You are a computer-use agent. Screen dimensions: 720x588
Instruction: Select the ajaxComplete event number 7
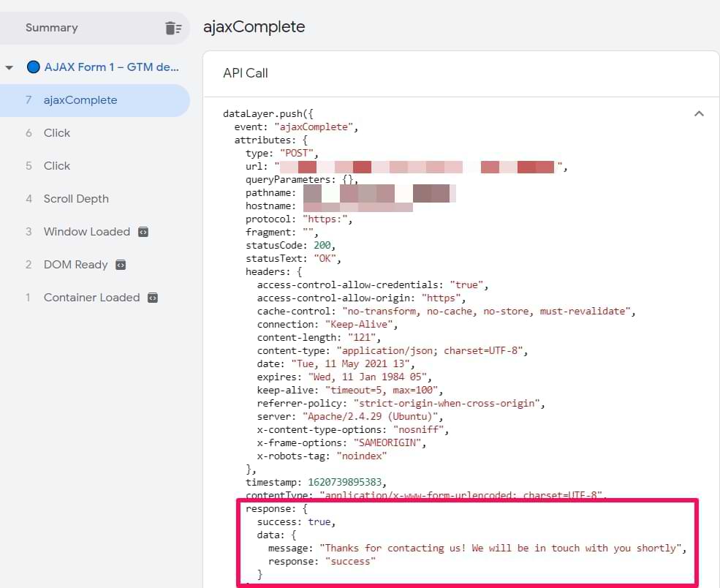pos(80,100)
